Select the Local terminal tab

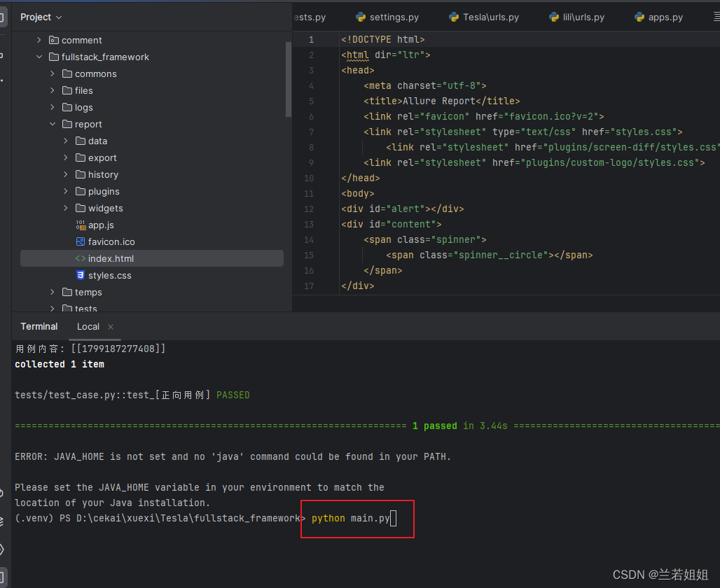coord(88,326)
